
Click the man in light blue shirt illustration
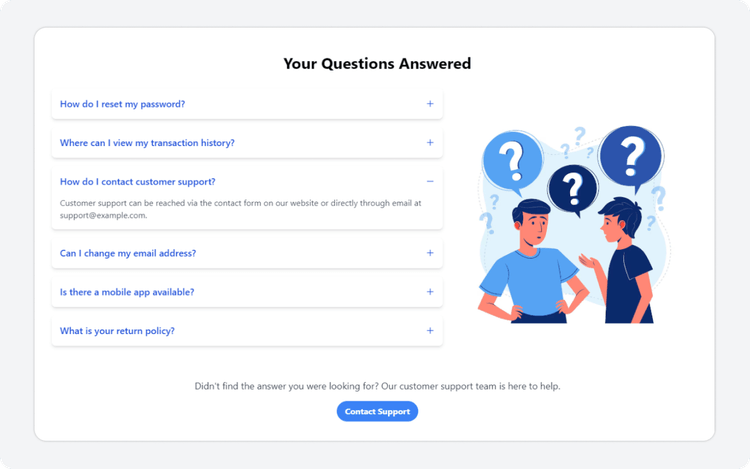click(532, 262)
